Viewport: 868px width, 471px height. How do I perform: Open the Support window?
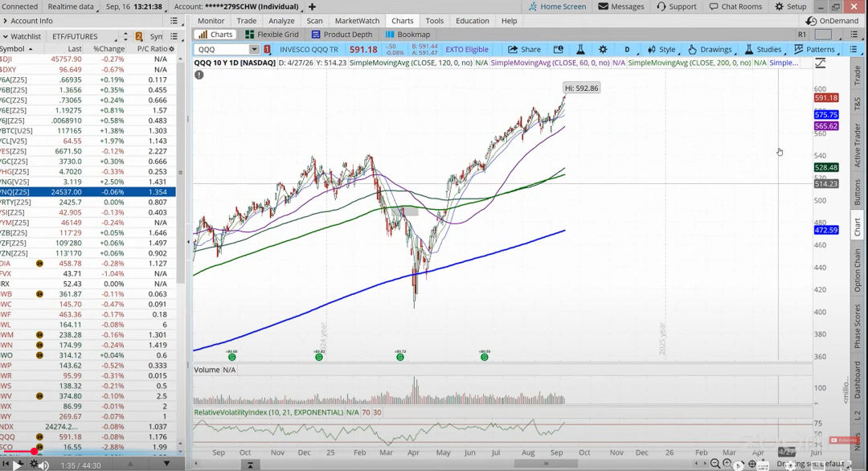677,6
